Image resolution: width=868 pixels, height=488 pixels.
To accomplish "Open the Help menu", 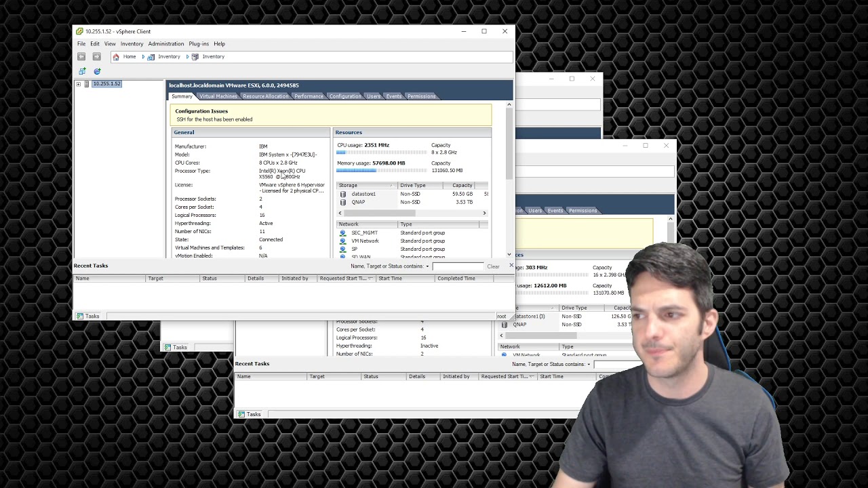I will pyautogui.click(x=219, y=44).
